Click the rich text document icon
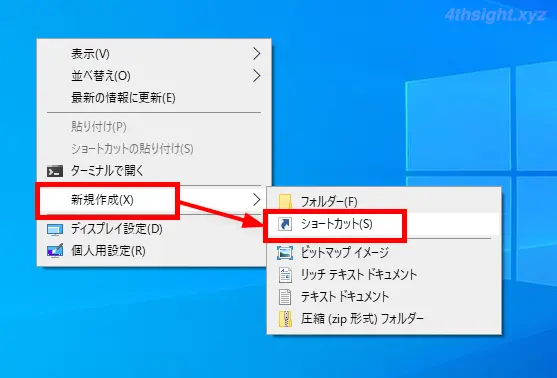This screenshot has width=557, height=378. (x=285, y=275)
